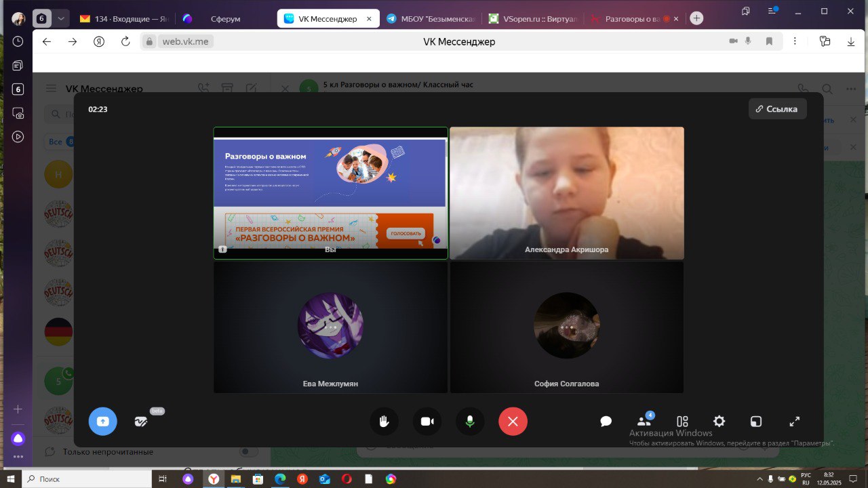
Task: Open microphone permission icon in address bar
Action: (748, 41)
